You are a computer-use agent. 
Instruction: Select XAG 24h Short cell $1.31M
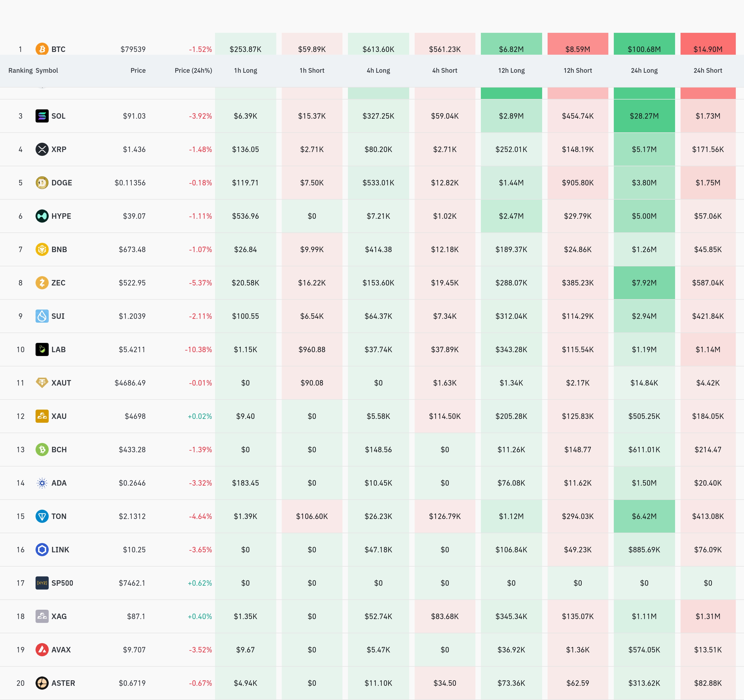[708, 616]
